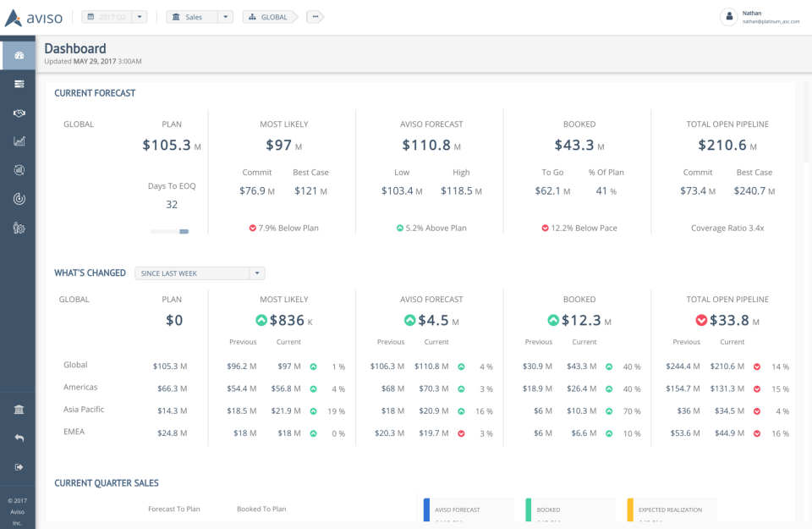
Task: Click the reply arrow icon in sidebar
Action: coord(19,438)
